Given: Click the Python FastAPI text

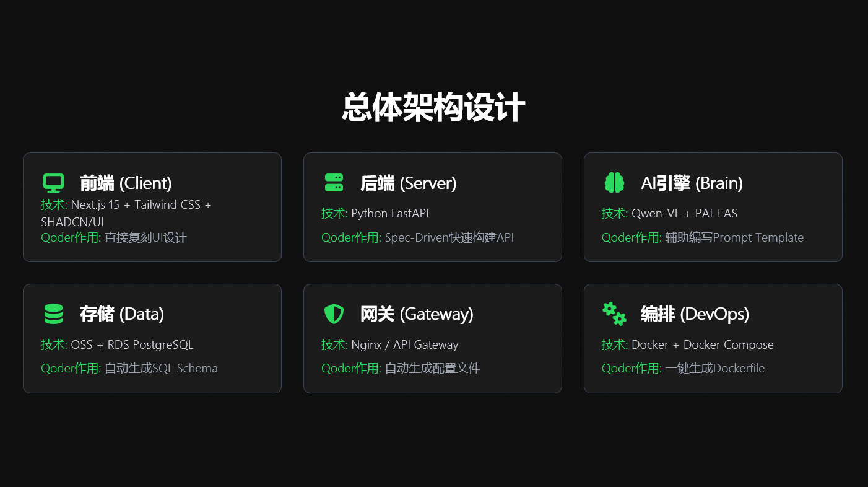Looking at the screenshot, I should pyautogui.click(x=390, y=214).
